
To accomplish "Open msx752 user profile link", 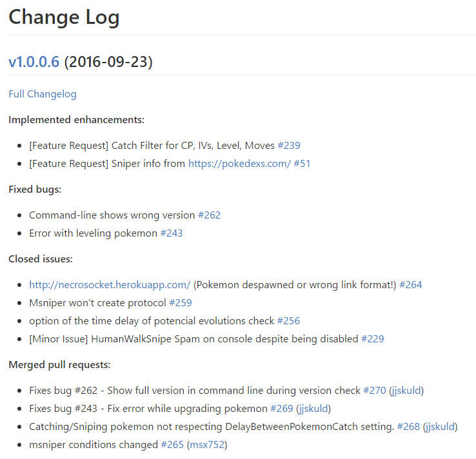I will click(207, 445).
